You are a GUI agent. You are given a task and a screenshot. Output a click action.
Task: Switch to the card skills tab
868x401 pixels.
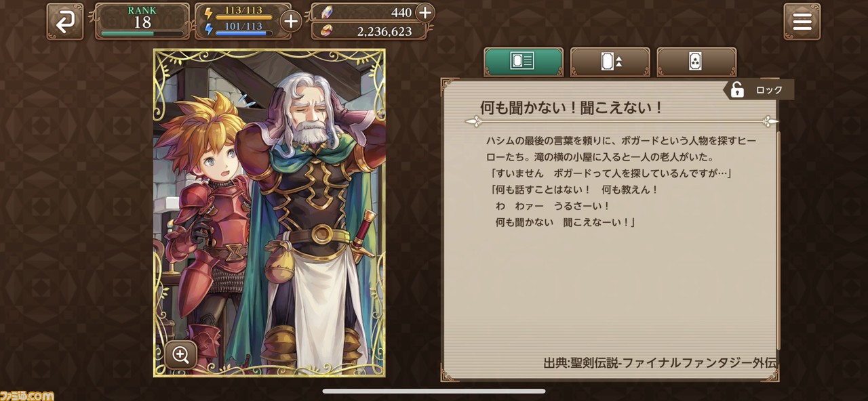point(696,62)
